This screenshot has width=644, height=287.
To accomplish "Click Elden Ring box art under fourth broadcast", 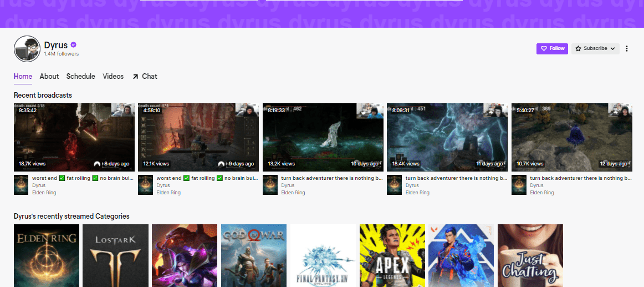I will pos(395,185).
